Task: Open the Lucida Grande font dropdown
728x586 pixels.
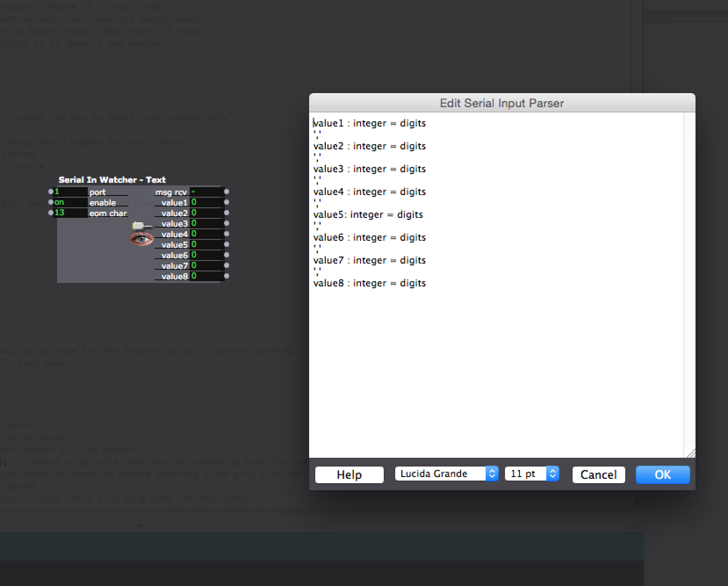Action: point(447,474)
